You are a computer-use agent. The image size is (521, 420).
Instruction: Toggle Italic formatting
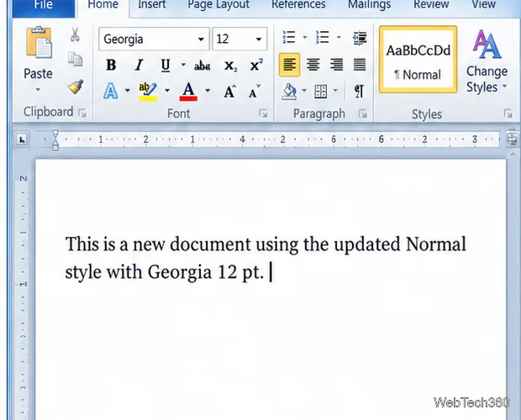pos(139,65)
